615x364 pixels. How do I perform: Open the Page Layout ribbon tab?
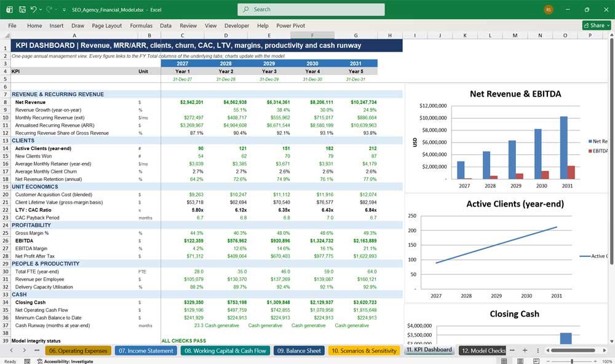click(x=106, y=25)
